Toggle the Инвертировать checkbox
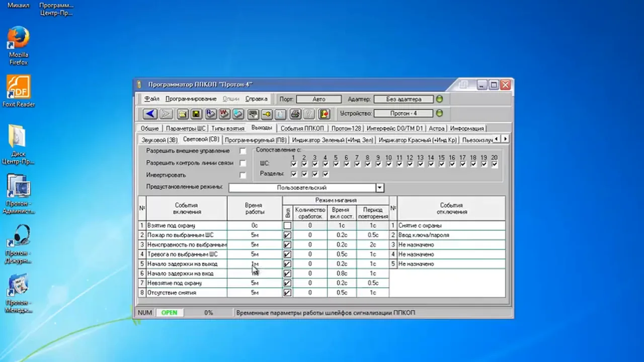Viewport: 644px width, 362px height. click(x=243, y=175)
